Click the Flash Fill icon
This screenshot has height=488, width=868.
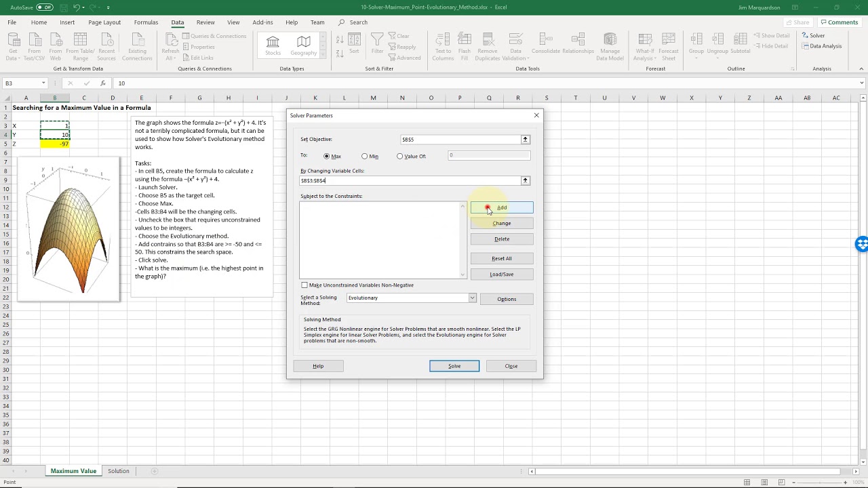tap(465, 46)
